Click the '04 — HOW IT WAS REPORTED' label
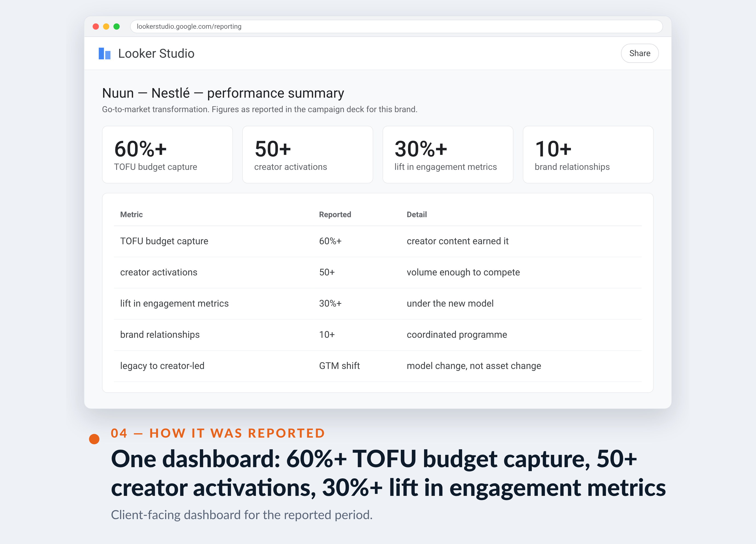756x544 pixels. click(x=218, y=433)
